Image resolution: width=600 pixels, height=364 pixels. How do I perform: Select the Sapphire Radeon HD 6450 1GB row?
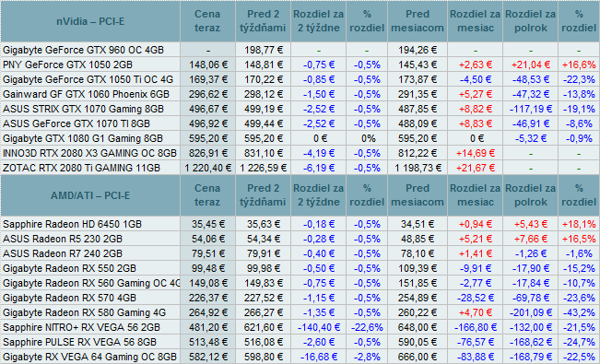[x=300, y=224]
